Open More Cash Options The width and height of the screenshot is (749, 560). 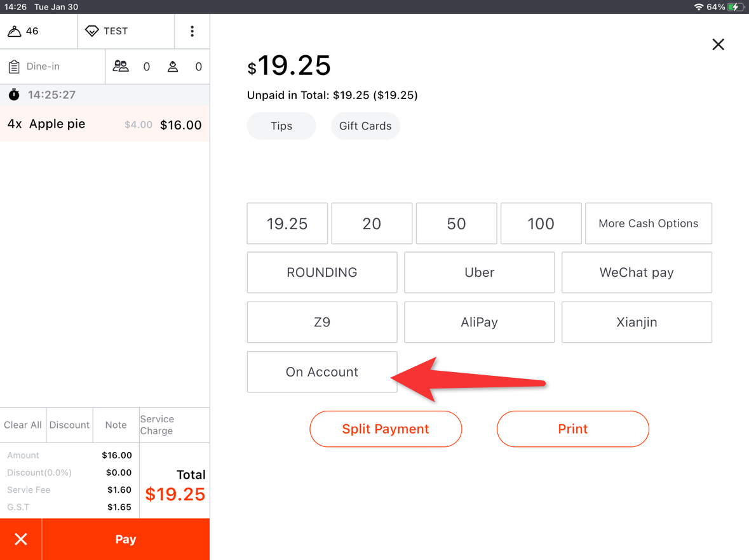click(x=648, y=223)
